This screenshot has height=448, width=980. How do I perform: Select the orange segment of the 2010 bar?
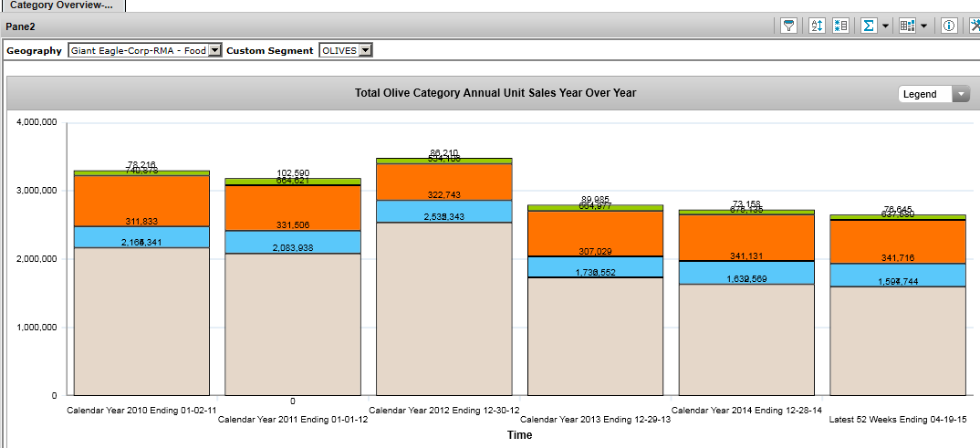pos(142,196)
